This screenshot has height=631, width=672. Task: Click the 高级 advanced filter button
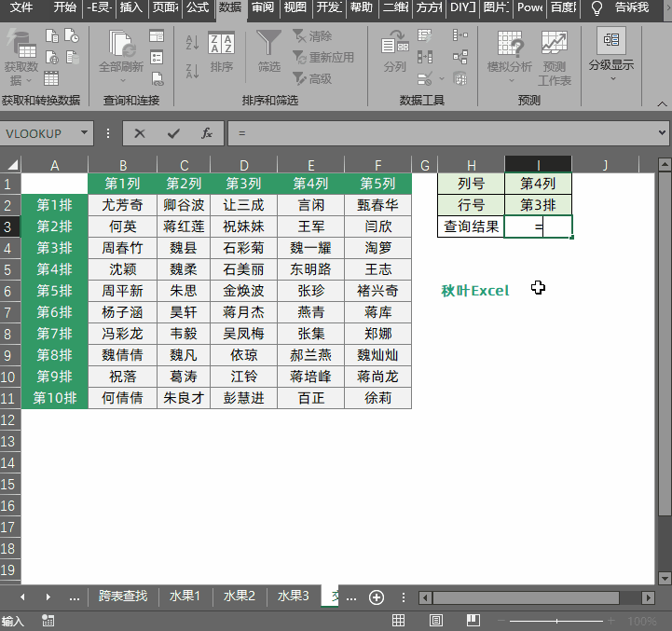312,78
